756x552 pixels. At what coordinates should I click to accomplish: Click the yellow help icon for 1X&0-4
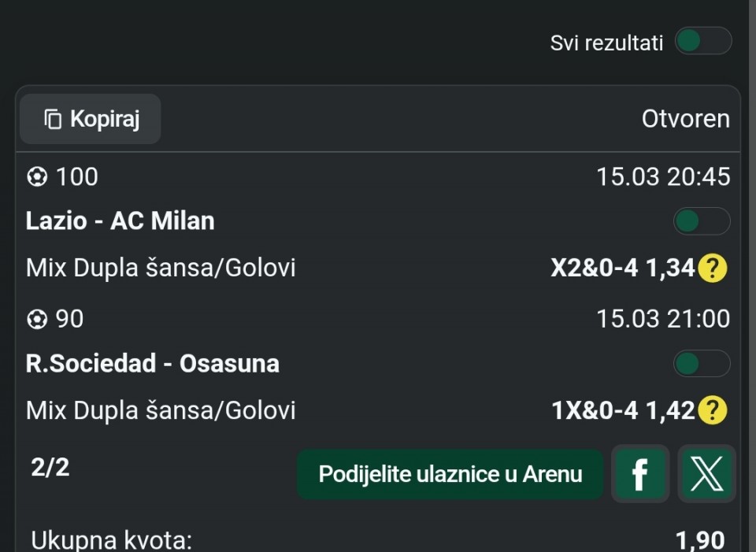point(713,411)
